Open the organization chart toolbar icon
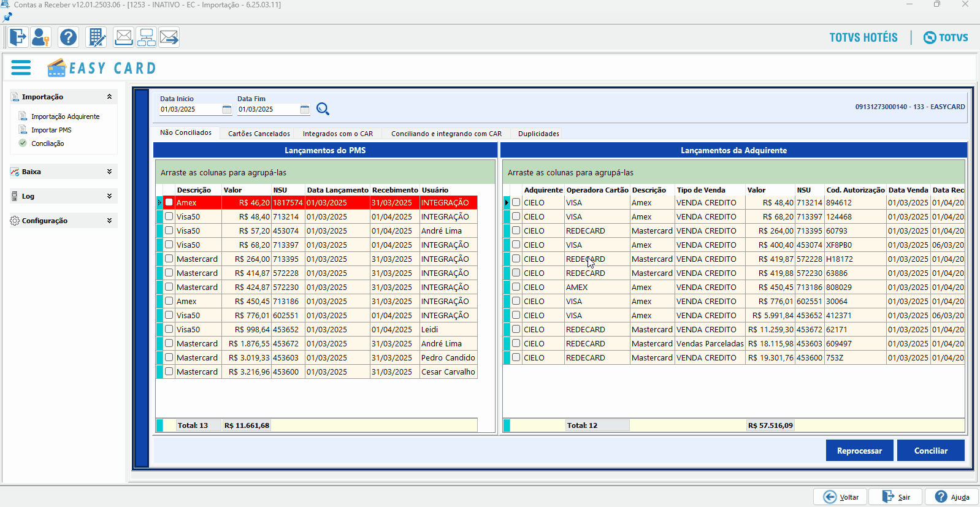Image resolution: width=980 pixels, height=507 pixels. (x=146, y=37)
